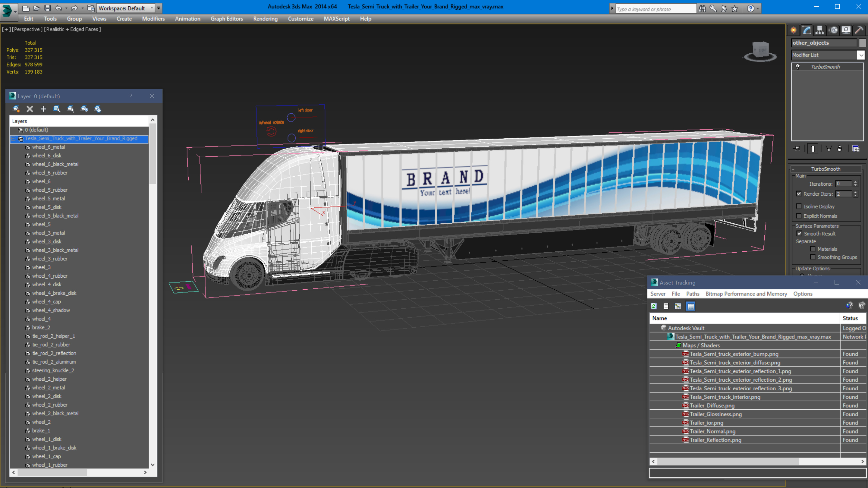Click the favorites star icon in the title bar
The width and height of the screenshot is (868, 488).
click(735, 8)
